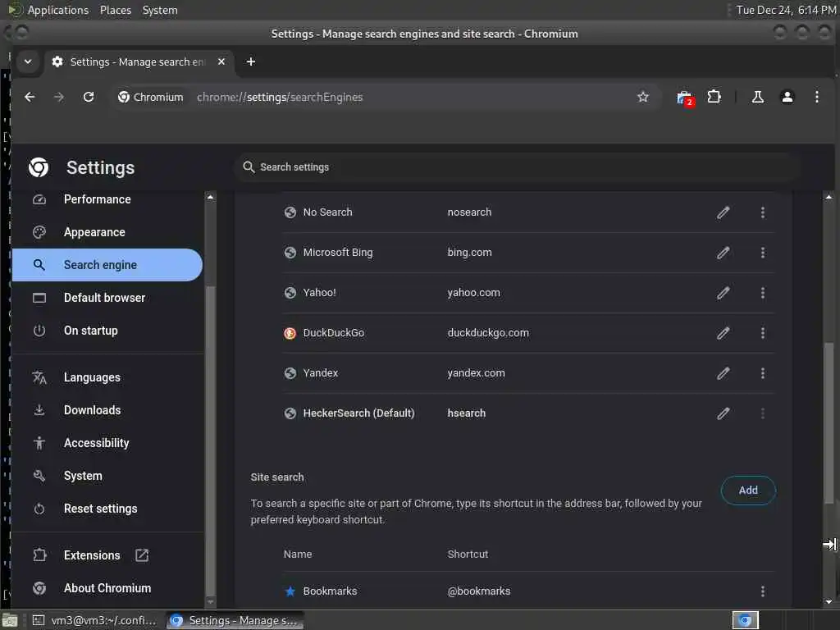Screen dimensions: 840x630
Task: Click the workspace switcher in bottom panel
Action: 745,620
